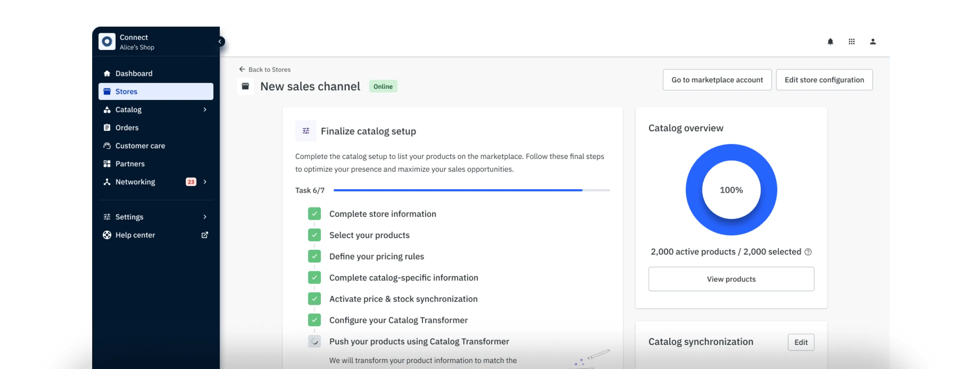Click the Complete store information task text
The width and height of the screenshot is (980, 369).
click(x=382, y=214)
